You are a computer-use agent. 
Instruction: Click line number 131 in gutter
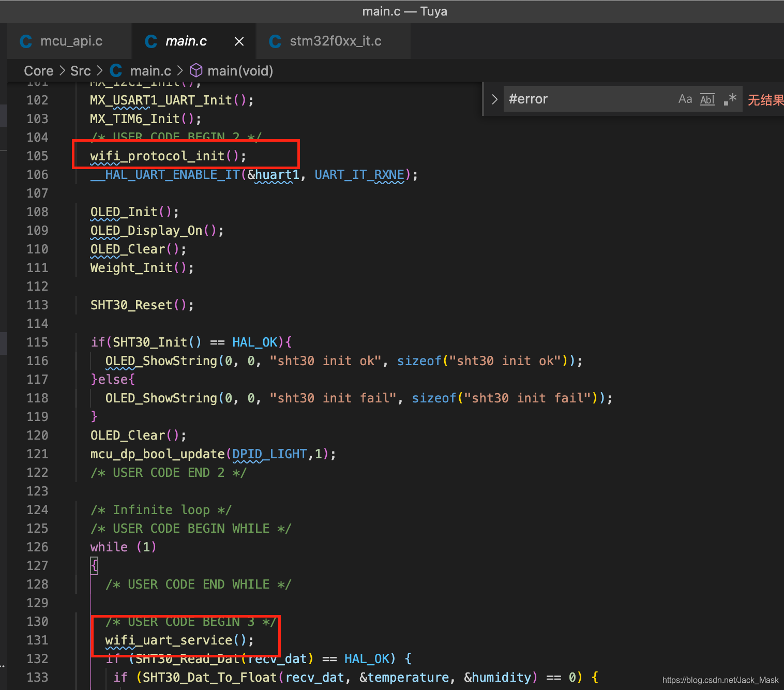(x=37, y=640)
